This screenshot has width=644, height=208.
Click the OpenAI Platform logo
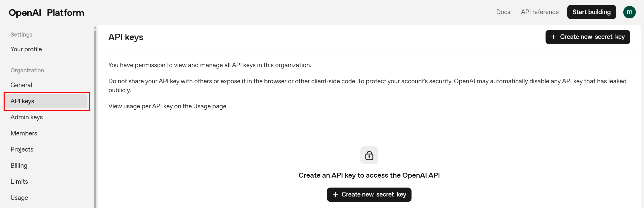(x=46, y=13)
